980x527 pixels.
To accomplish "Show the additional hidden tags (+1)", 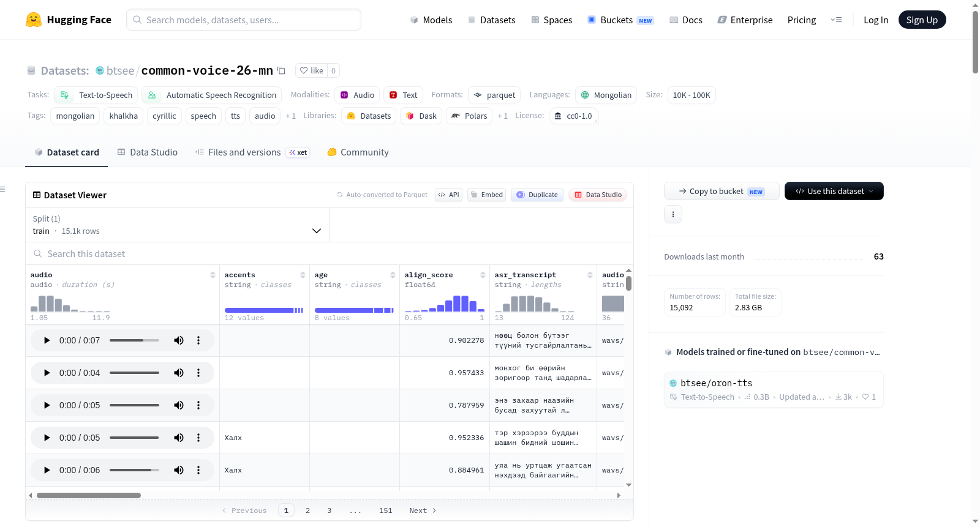I will coord(290,116).
